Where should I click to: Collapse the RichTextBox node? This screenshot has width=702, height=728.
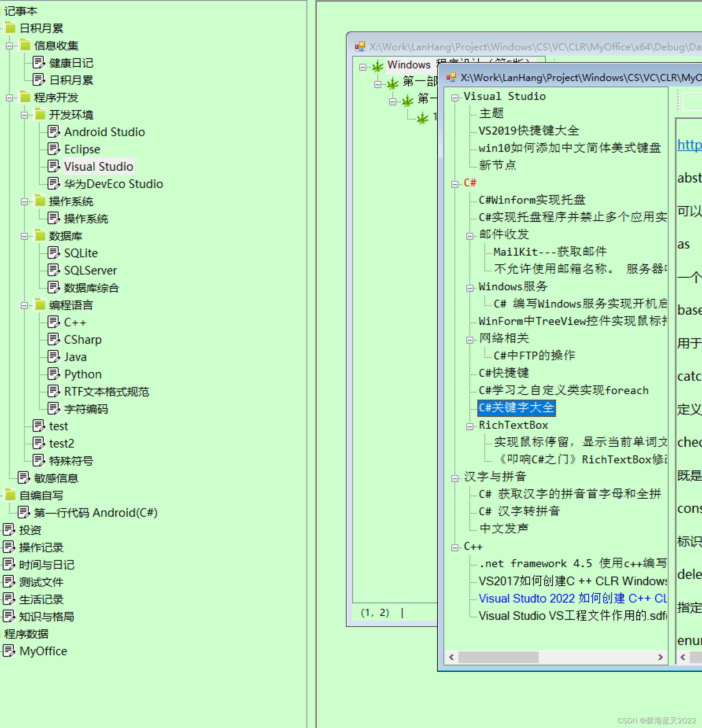pyautogui.click(x=470, y=427)
